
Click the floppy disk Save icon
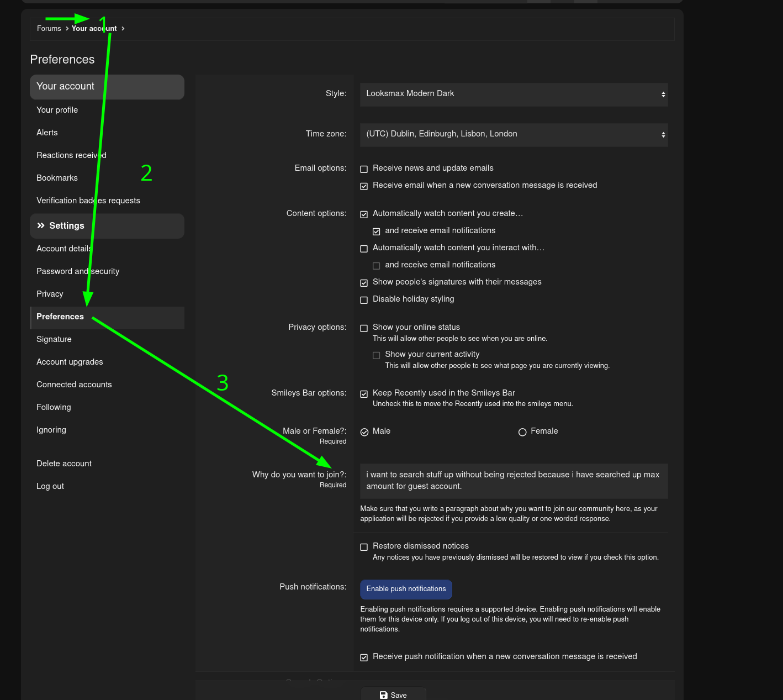(384, 695)
